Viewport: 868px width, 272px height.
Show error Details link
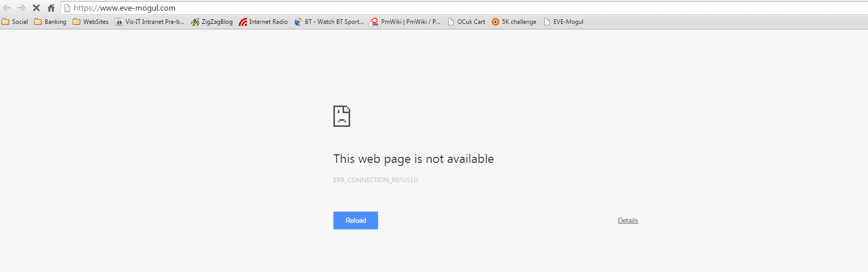pos(628,220)
